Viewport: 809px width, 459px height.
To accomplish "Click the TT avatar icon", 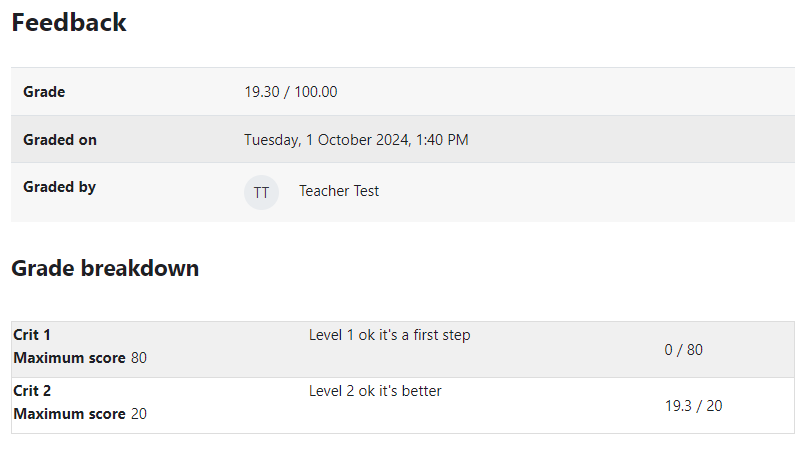I will pos(261,192).
